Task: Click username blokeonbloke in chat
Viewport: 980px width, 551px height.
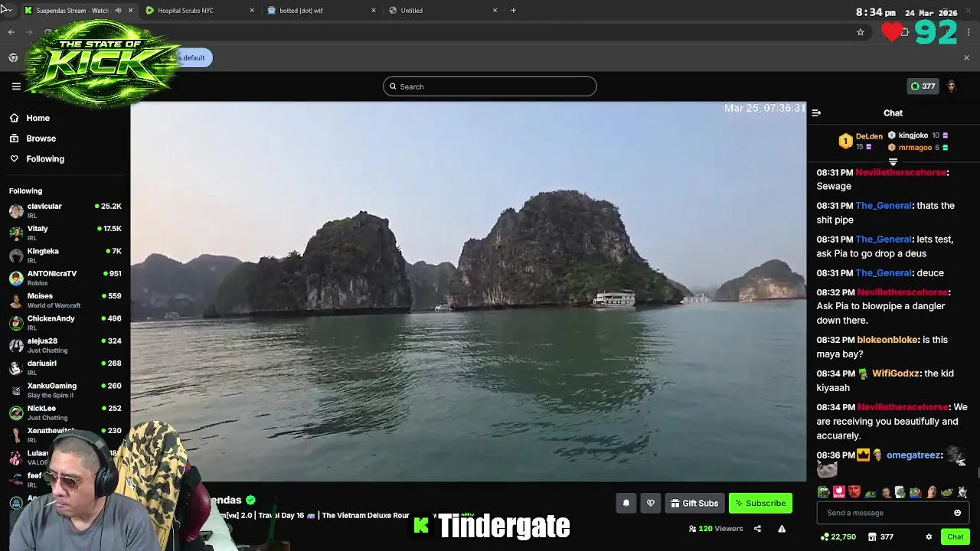Action: (887, 340)
